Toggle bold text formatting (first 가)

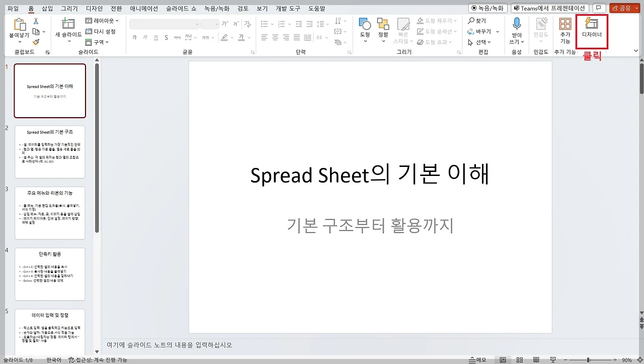tap(134, 37)
